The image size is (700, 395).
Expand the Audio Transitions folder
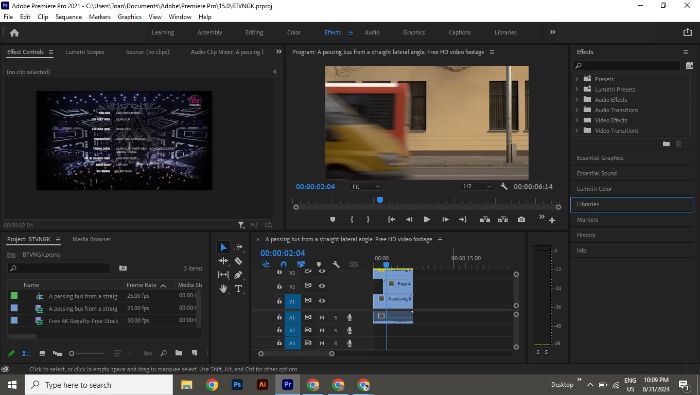[x=577, y=110]
